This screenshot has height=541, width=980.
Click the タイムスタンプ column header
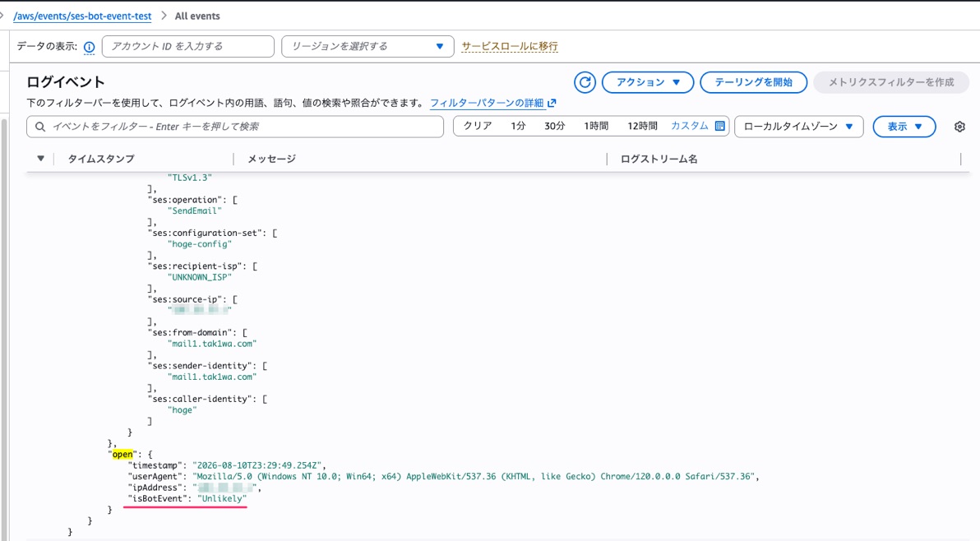click(x=100, y=159)
